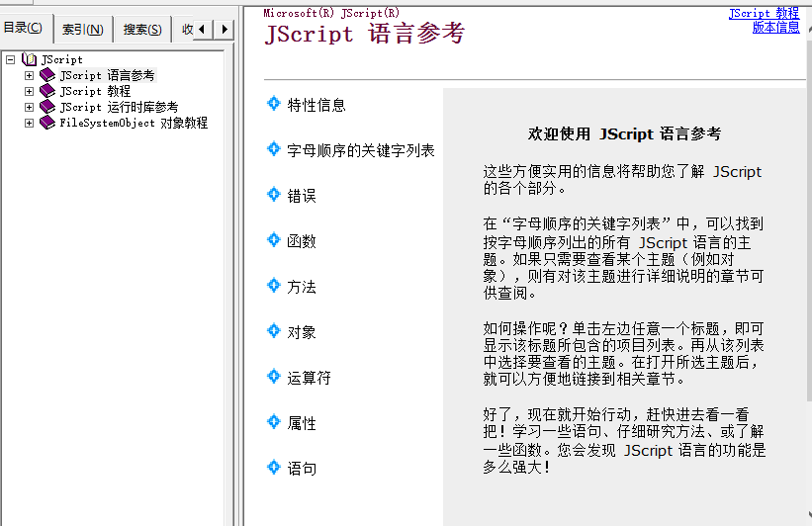Open the JScript 教程 link at top right
Image resolution: width=812 pixels, height=526 pixels.
click(x=764, y=14)
